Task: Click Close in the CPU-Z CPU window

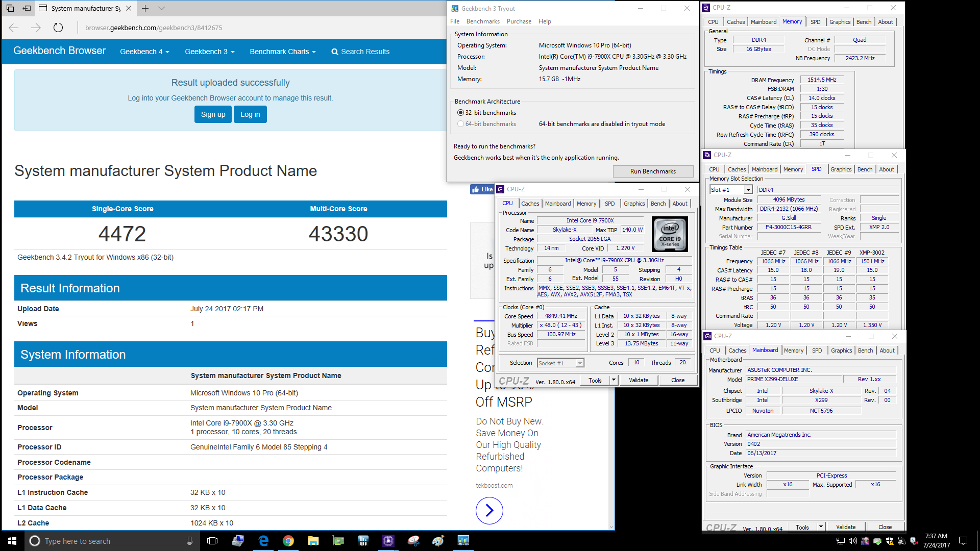Action: pos(678,380)
